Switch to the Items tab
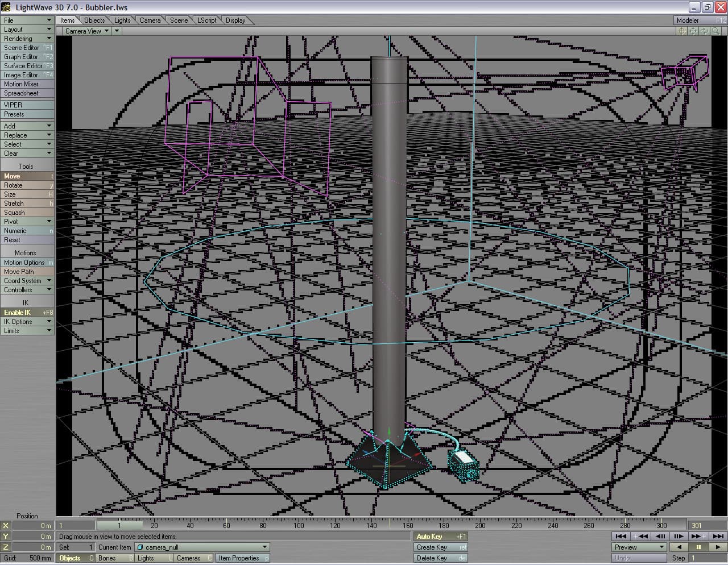The image size is (728, 565). pos(67,20)
